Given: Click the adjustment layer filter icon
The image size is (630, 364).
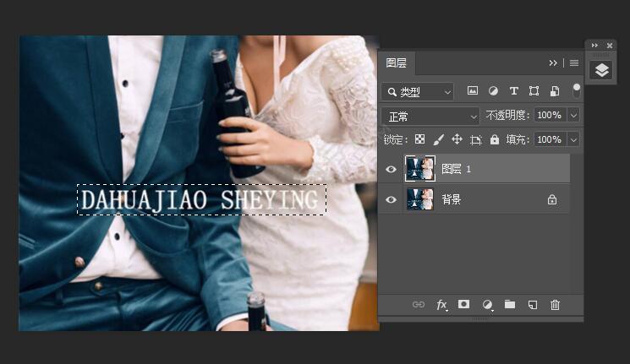Looking at the screenshot, I should (493, 91).
